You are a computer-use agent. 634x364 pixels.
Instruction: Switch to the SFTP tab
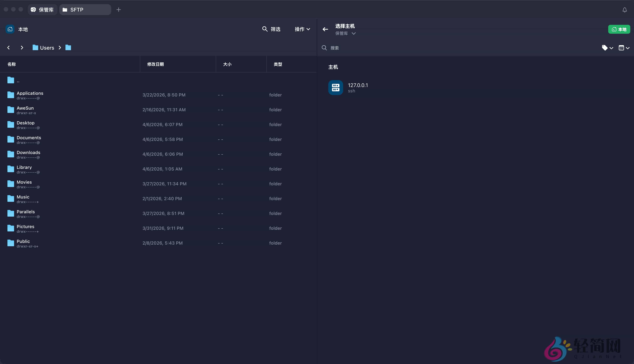coord(85,9)
